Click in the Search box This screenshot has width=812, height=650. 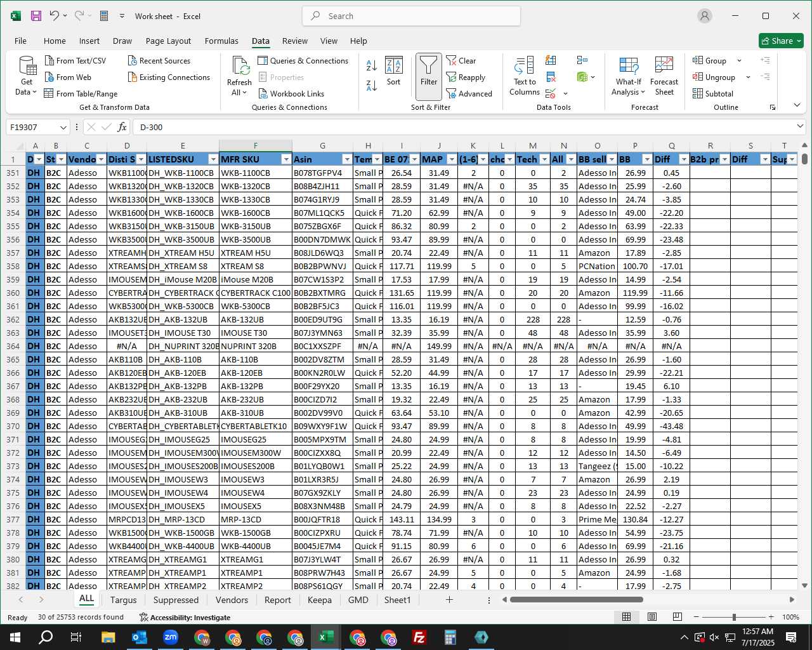coord(411,16)
